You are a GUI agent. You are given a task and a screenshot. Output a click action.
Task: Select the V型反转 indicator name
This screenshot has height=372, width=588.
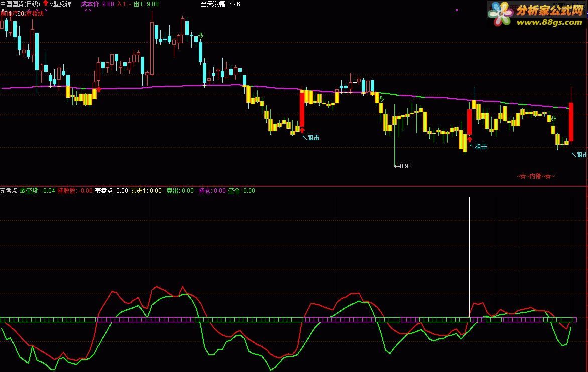(60, 4)
